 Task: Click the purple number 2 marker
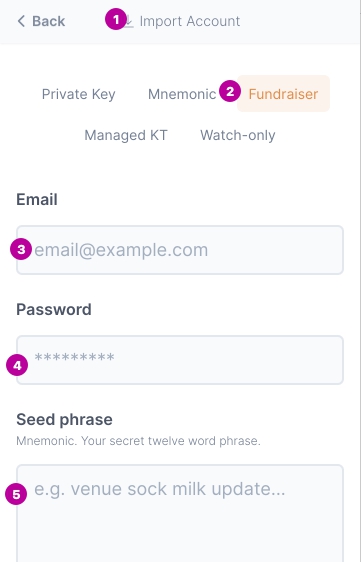tap(230, 91)
